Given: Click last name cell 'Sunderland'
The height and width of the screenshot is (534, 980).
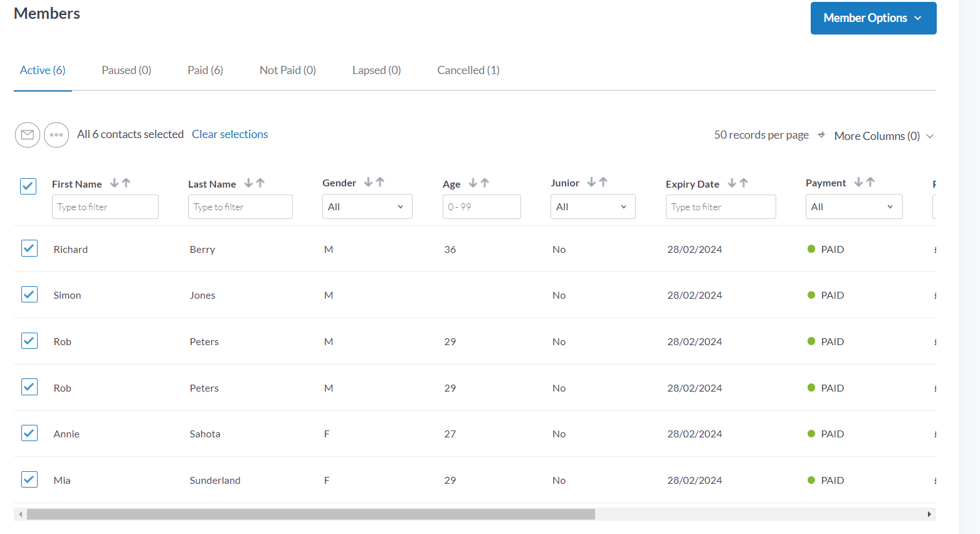Looking at the screenshot, I should pos(215,480).
